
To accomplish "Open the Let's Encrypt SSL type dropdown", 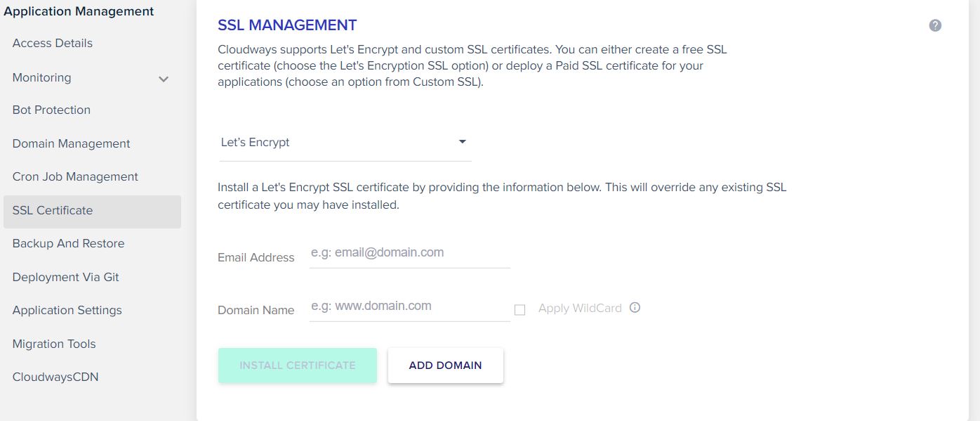I will [x=345, y=143].
